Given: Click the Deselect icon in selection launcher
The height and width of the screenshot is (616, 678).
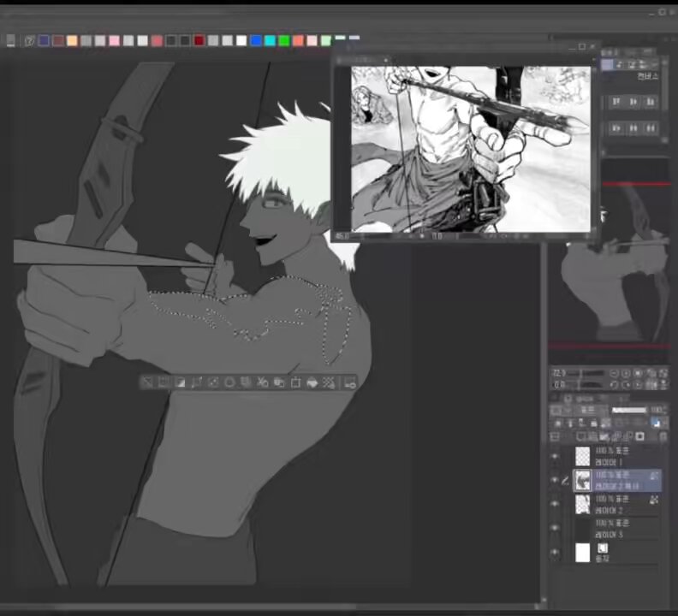Looking at the screenshot, I should pos(147,382).
